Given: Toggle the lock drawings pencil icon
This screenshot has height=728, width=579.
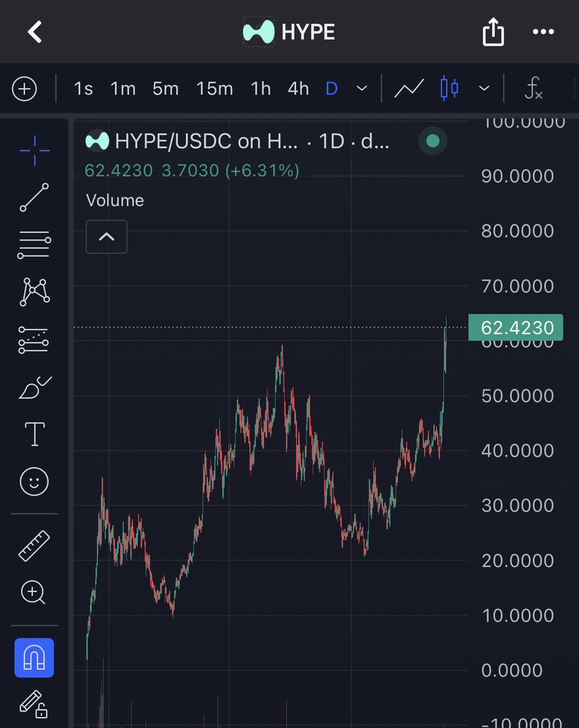Looking at the screenshot, I should point(35,704).
